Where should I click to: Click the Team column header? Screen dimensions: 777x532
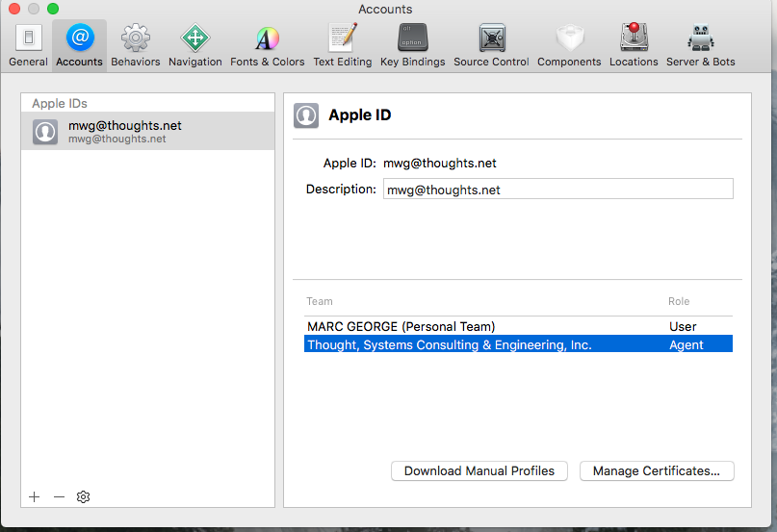point(320,301)
